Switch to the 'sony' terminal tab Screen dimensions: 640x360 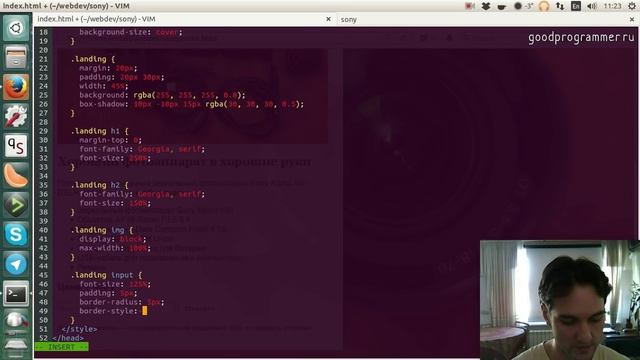[x=486, y=19]
